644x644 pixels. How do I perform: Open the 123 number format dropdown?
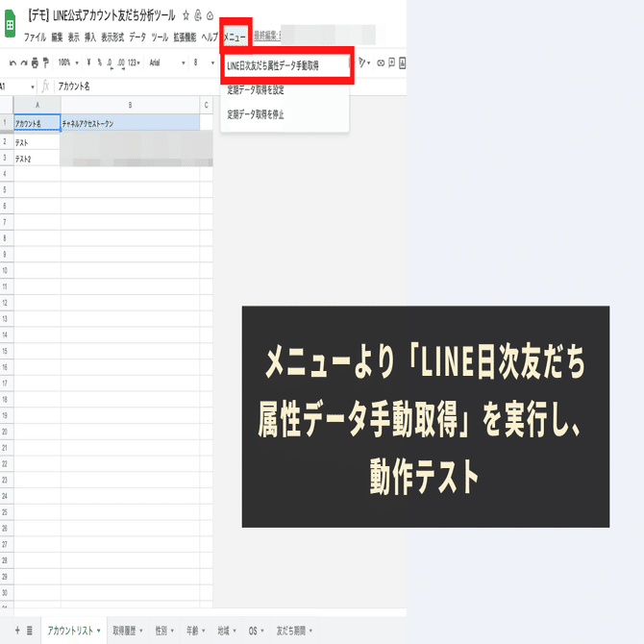(134, 62)
